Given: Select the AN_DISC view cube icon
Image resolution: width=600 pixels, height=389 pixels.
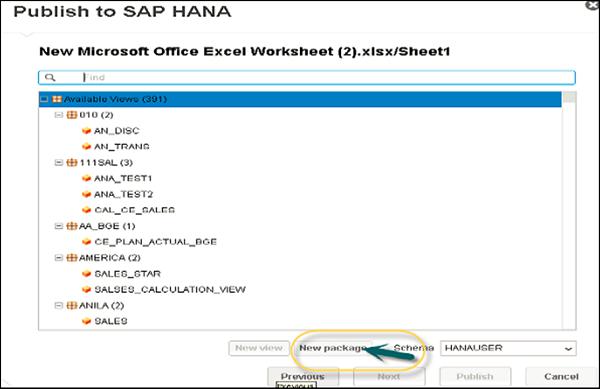Looking at the screenshot, I should pyautogui.click(x=86, y=131).
